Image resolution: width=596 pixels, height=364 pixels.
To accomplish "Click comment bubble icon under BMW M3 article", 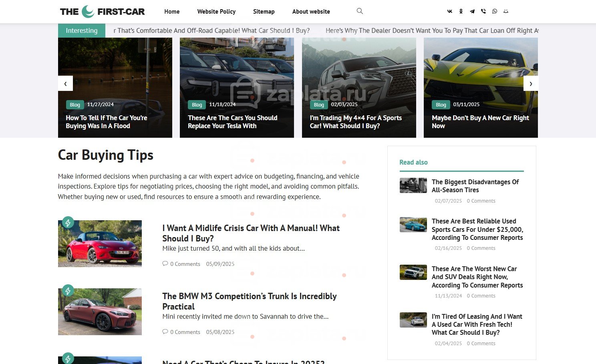I will click(165, 332).
